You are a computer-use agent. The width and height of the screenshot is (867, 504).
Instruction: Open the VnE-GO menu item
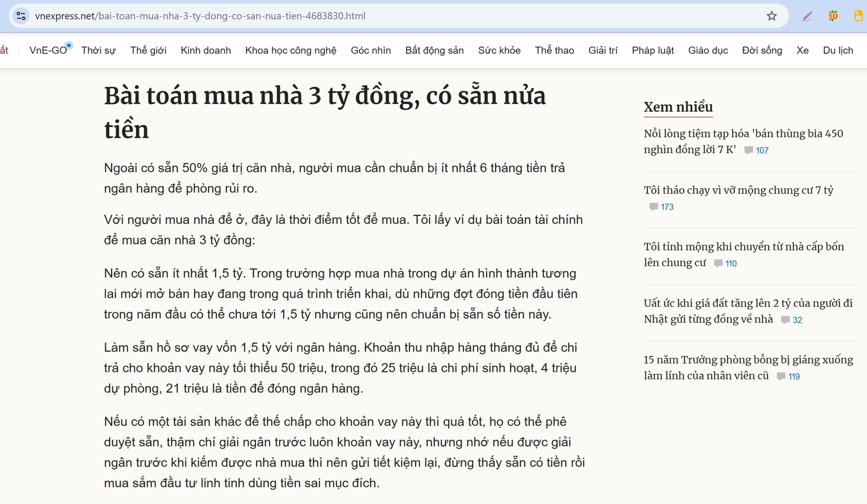(x=48, y=50)
